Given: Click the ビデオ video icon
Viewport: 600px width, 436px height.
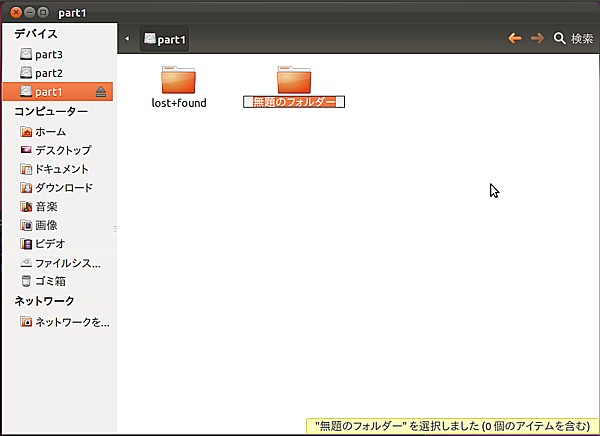Looking at the screenshot, I should pos(26,243).
